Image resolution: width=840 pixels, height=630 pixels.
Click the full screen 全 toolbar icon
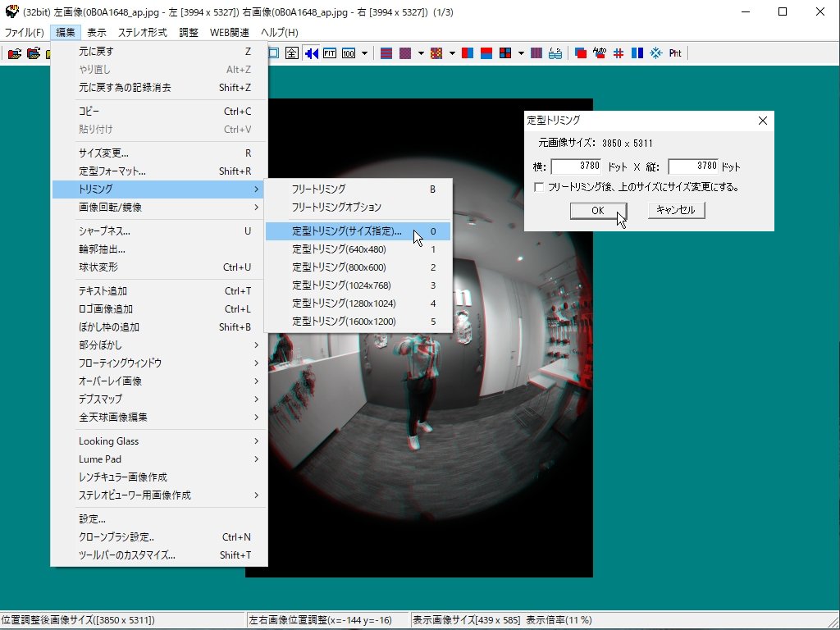click(291, 53)
